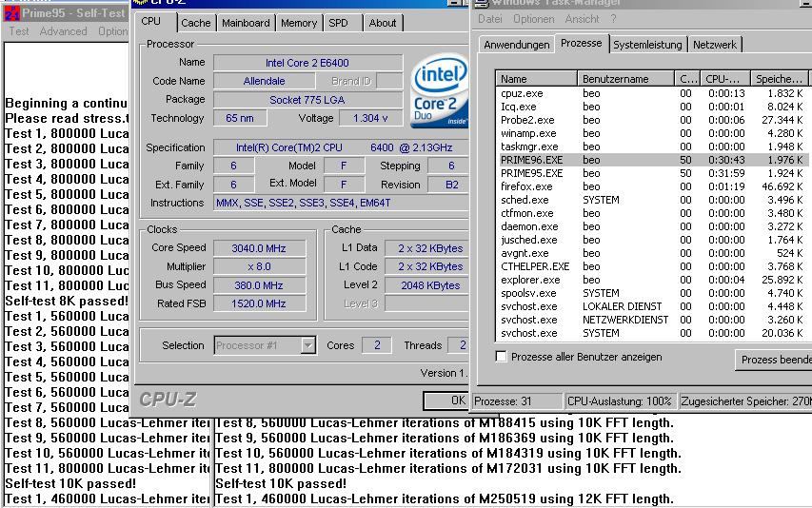Select the PRIME95.EXE process
This screenshot has height=508, width=812.
click(x=651, y=173)
